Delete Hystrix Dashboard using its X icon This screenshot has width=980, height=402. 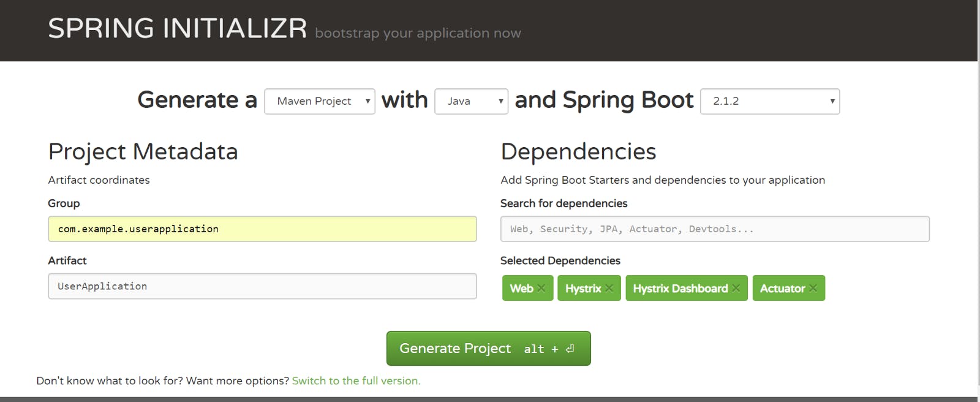point(736,289)
